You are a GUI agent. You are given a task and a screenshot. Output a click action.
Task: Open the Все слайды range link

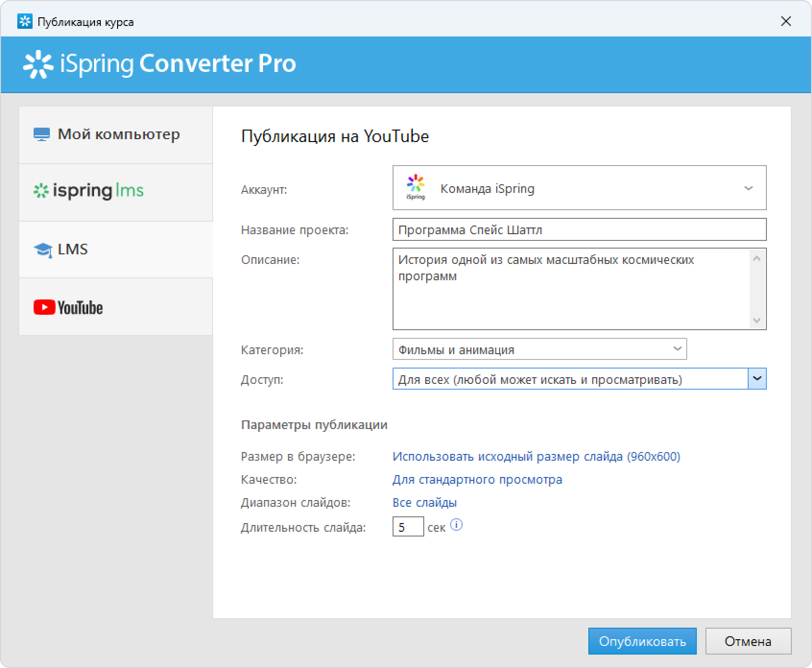pyautogui.click(x=425, y=502)
